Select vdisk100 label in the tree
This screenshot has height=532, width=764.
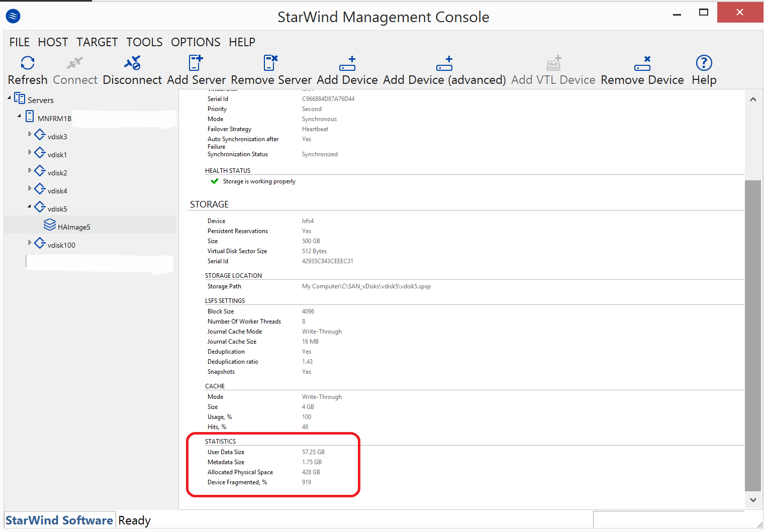click(61, 245)
